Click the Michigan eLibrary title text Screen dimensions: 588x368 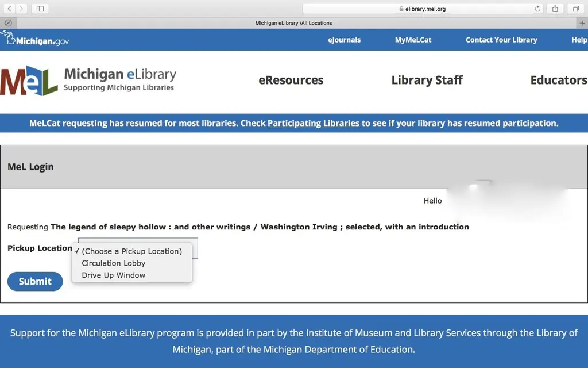point(120,74)
